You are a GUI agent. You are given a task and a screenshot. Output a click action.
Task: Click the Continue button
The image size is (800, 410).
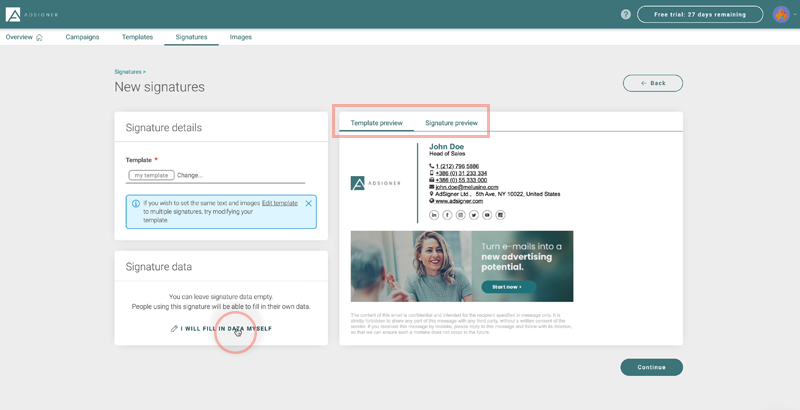652,367
